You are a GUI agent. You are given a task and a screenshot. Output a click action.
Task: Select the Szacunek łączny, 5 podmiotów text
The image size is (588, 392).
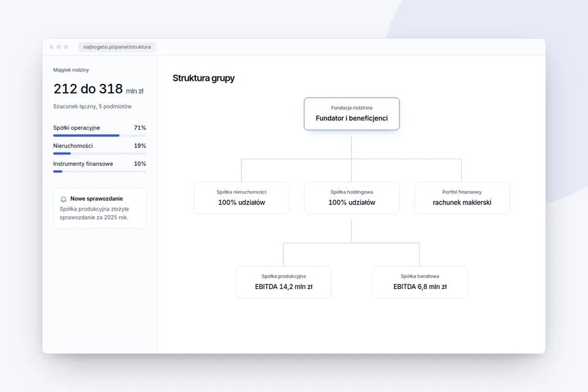[92, 107]
